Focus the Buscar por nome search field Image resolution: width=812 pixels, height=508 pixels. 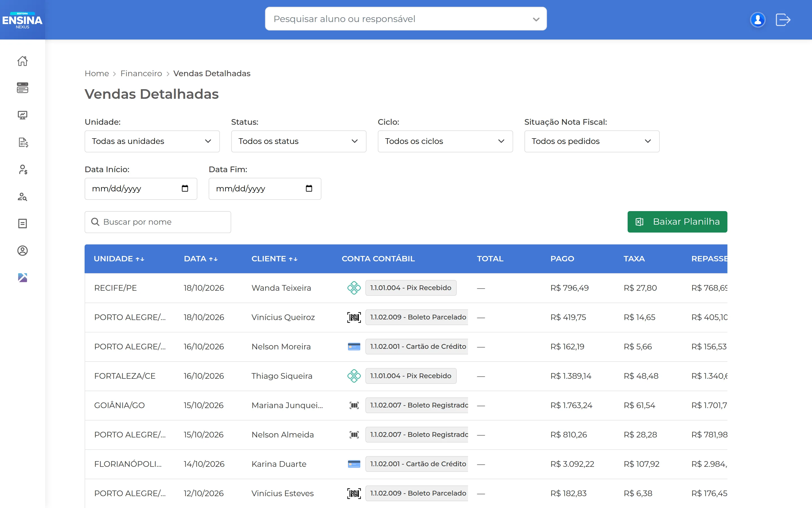pos(158,222)
